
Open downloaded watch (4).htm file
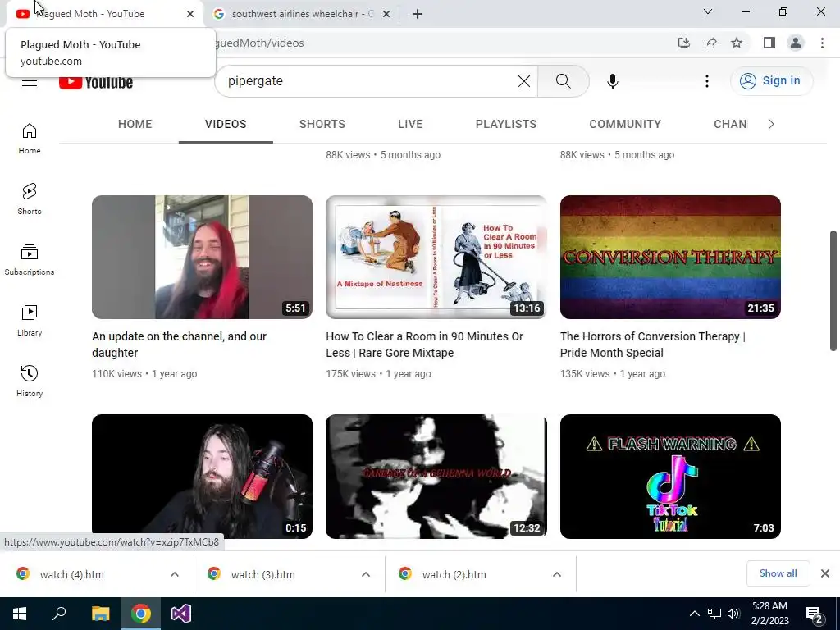click(x=72, y=574)
